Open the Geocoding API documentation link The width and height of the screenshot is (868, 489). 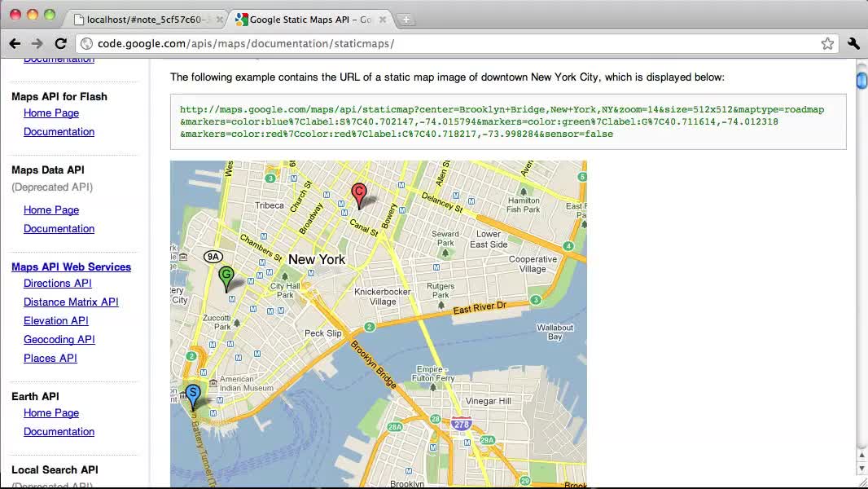(x=59, y=339)
